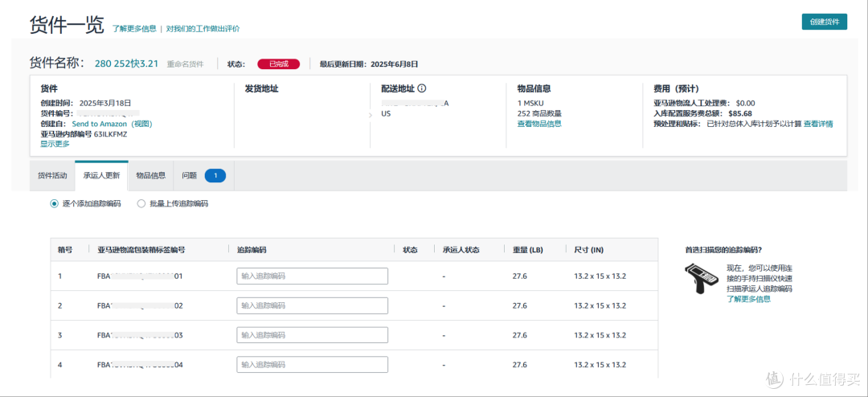This screenshot has width=868, height=397.
Task: Select 批量上传追踪编码 radio option
Action: point(141,204)
